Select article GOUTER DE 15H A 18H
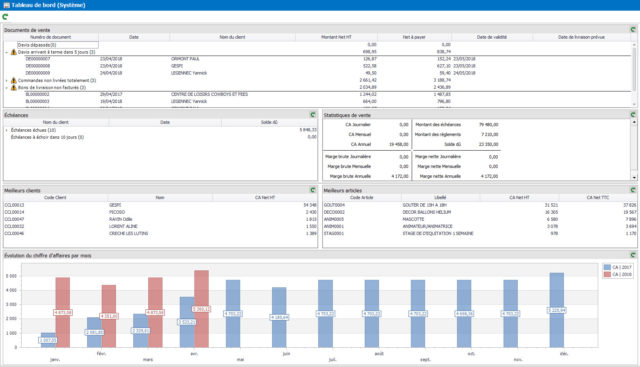This screenshot has width=640, height=367. tap(480, 205)
